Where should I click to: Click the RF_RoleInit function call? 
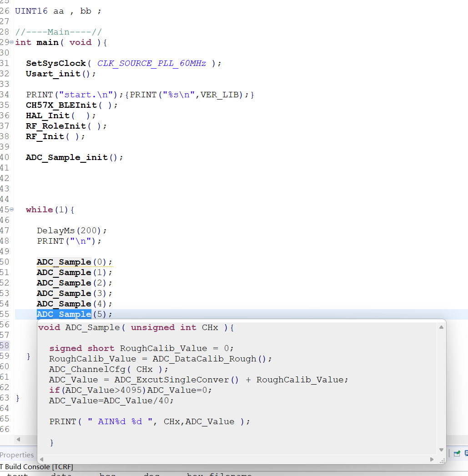point(56,126)
